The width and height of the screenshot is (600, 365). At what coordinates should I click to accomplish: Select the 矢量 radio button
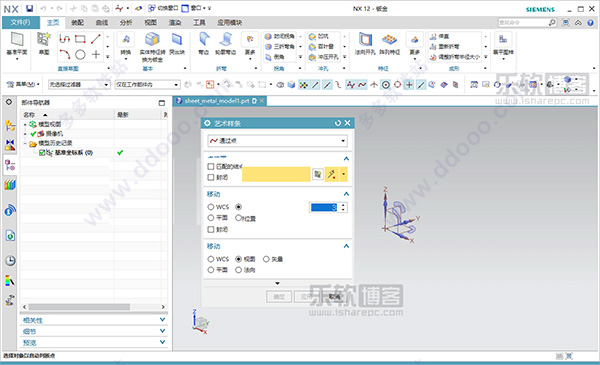(x=266, y=259)
